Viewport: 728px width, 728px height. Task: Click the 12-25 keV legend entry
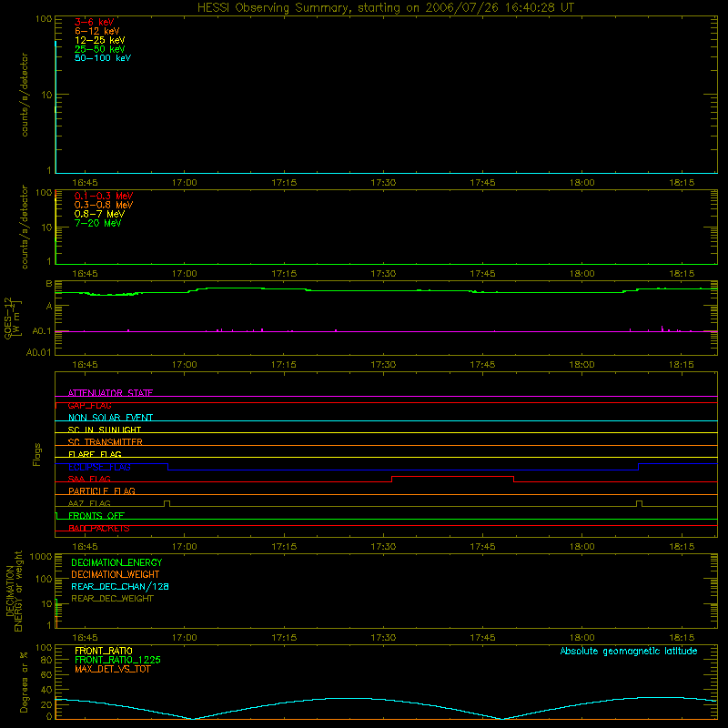tap(99, 40)
